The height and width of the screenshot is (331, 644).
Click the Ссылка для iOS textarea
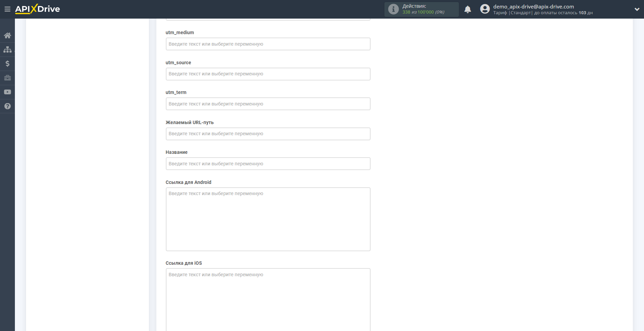268,300
